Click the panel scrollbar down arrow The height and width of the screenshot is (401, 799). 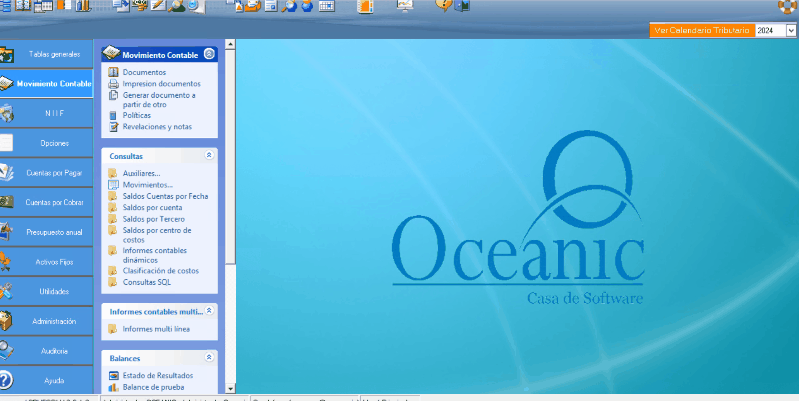pyautogui.click(x=231, y=388)
